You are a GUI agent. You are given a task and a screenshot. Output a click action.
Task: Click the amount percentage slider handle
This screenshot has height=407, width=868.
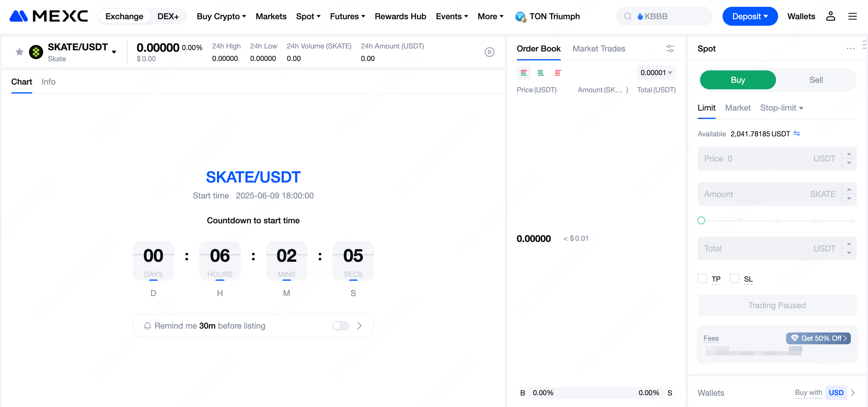(701, 221)
